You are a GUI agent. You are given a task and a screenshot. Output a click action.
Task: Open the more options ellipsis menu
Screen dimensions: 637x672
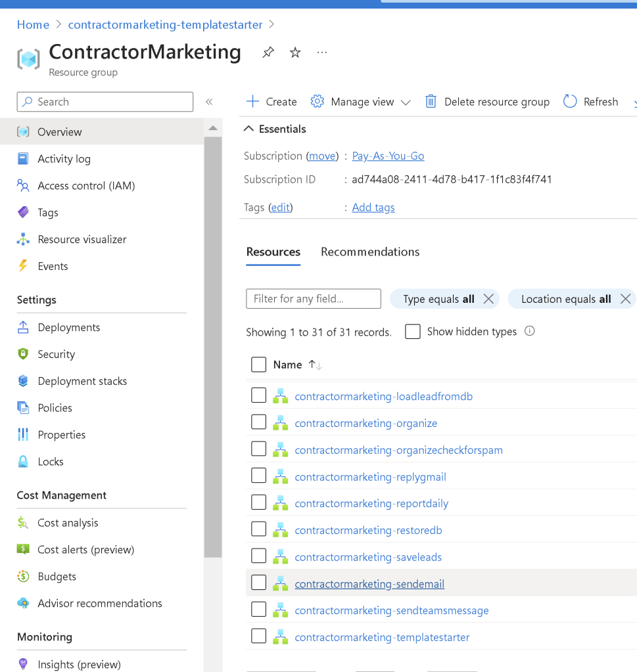click(x=321, y=53)
